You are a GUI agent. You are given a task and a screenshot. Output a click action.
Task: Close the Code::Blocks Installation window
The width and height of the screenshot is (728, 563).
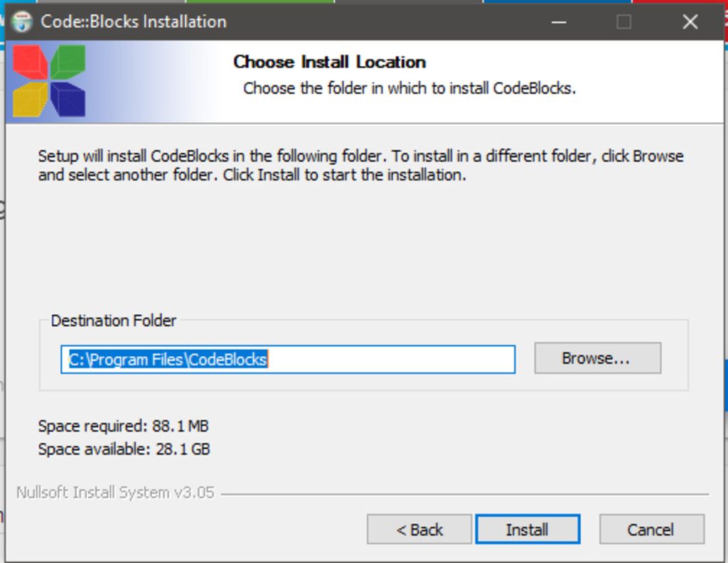tap(690, 22)
